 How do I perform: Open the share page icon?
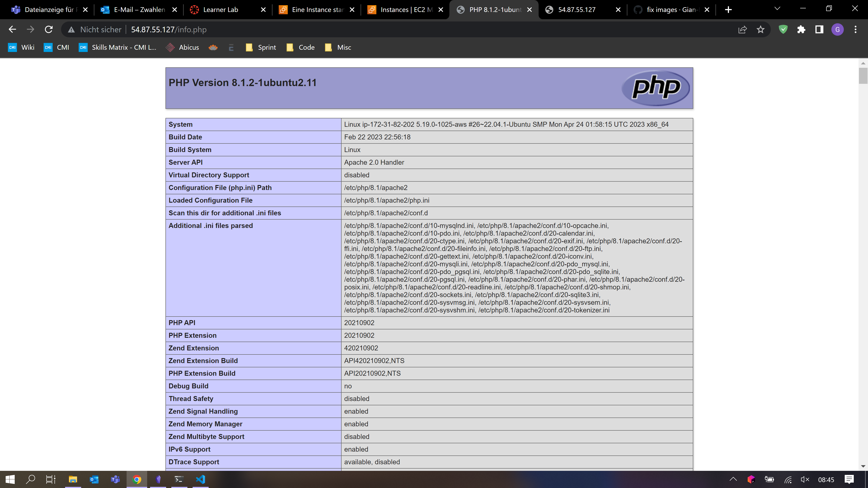point(742,30)
